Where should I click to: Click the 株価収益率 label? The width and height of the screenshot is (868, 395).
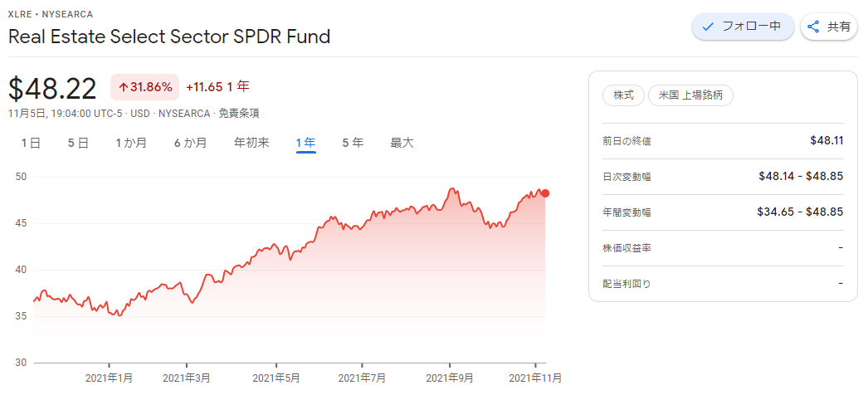coord(627,248)
